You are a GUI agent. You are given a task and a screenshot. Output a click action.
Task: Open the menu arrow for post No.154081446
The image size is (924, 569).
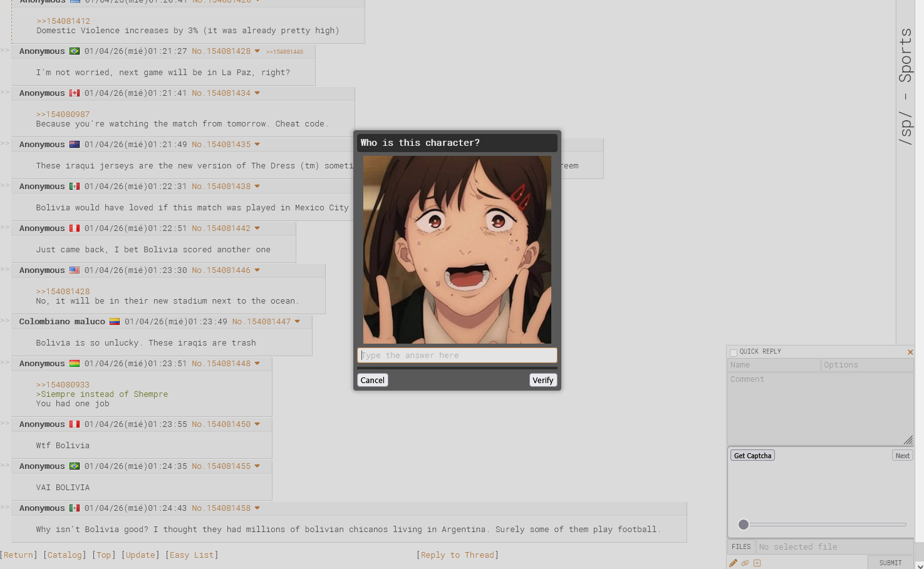257,270
